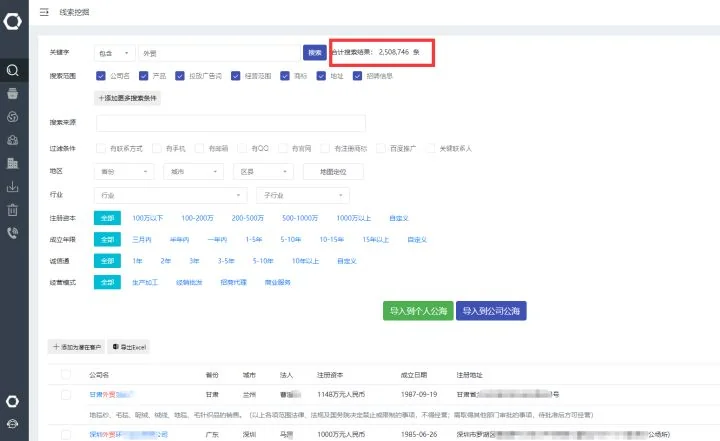720x441 pixels.
Task: Uncheck the 经营范围 checkbox
Action: coord(236,76)
